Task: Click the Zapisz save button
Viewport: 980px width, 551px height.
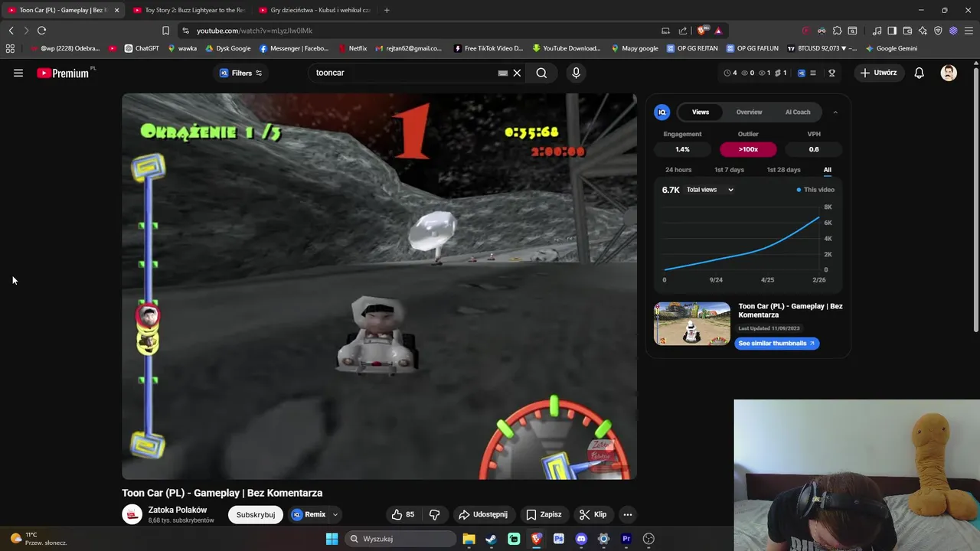Action: tap(544, 514)
